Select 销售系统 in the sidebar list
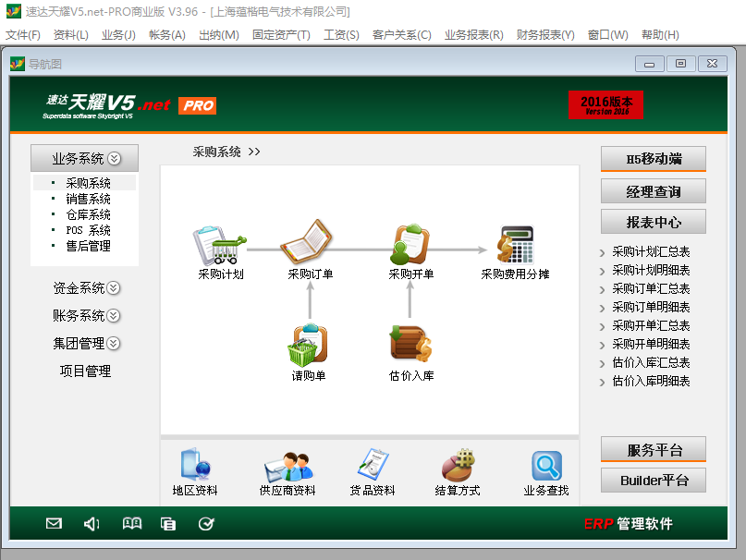The width and height of the screenshot is (746, 560). pos(88,199)
